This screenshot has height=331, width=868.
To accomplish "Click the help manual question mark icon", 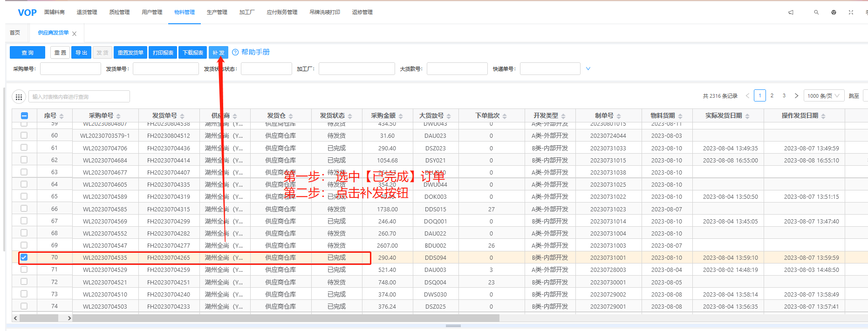I will pos(235,53).
